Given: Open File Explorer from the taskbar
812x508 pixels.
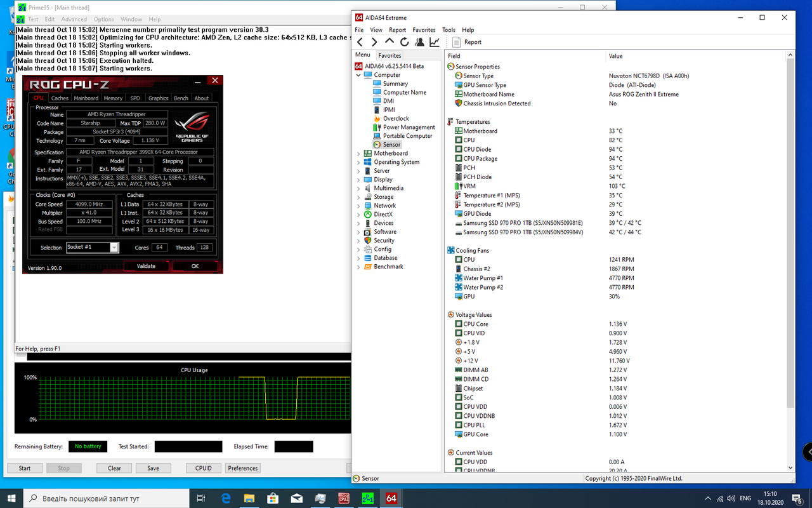Looking at the screenshot, I should (249, 498).
